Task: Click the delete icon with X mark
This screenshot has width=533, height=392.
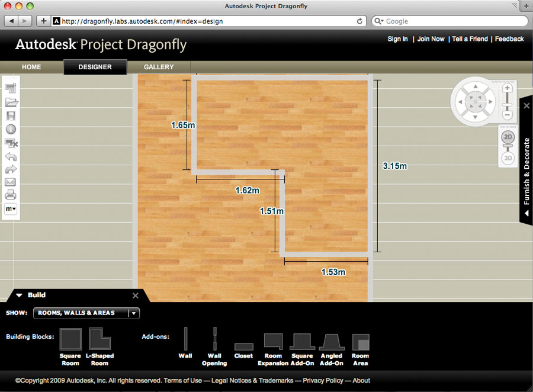Action: pyautogui.click(x=11, y=143)
